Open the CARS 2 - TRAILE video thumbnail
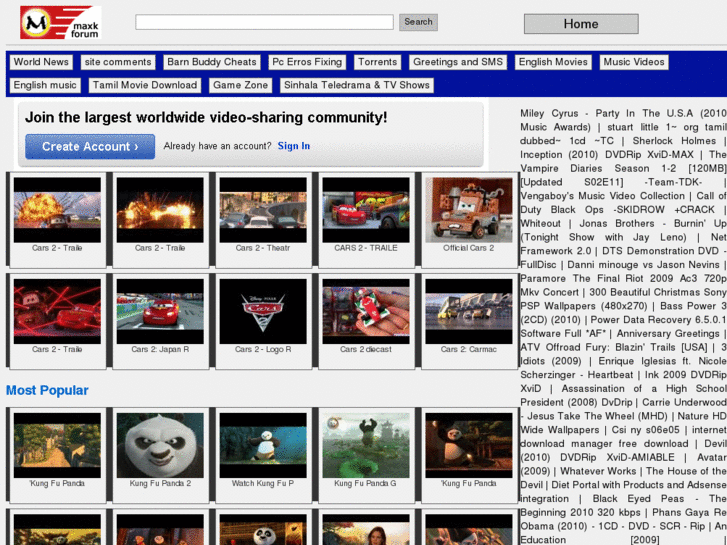Screen dimensions: 727x545 [x=366, y=210]
